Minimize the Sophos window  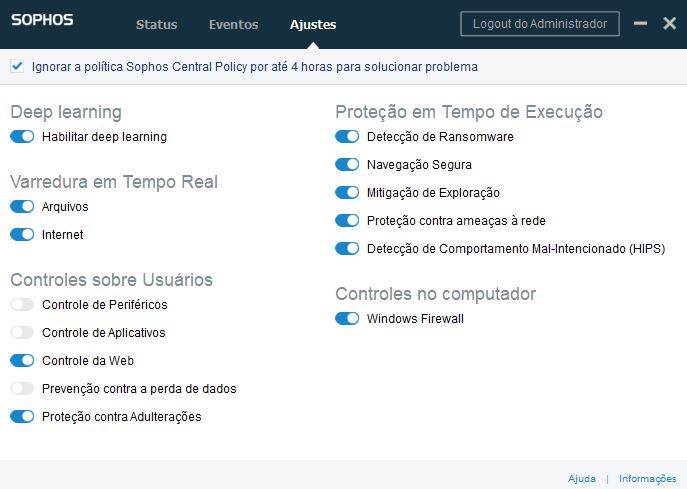click(640, 23)
